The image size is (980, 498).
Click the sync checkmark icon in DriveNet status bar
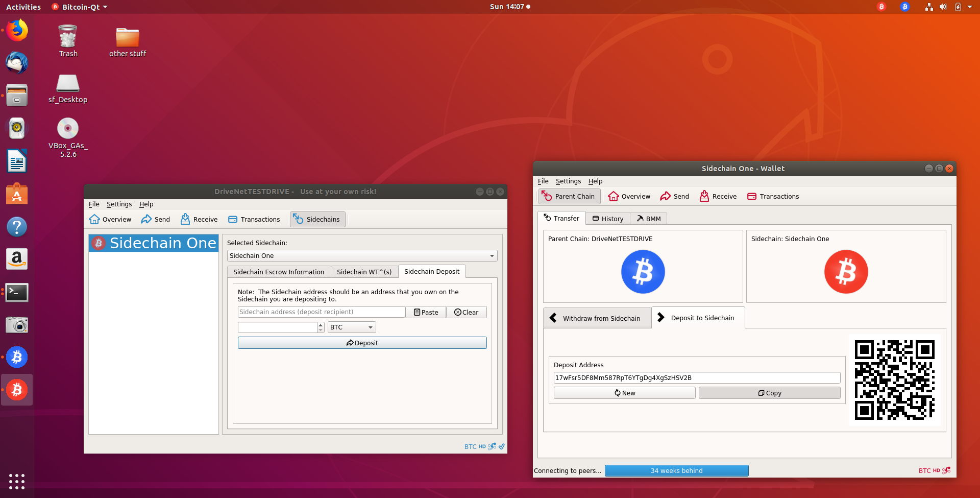502,446
